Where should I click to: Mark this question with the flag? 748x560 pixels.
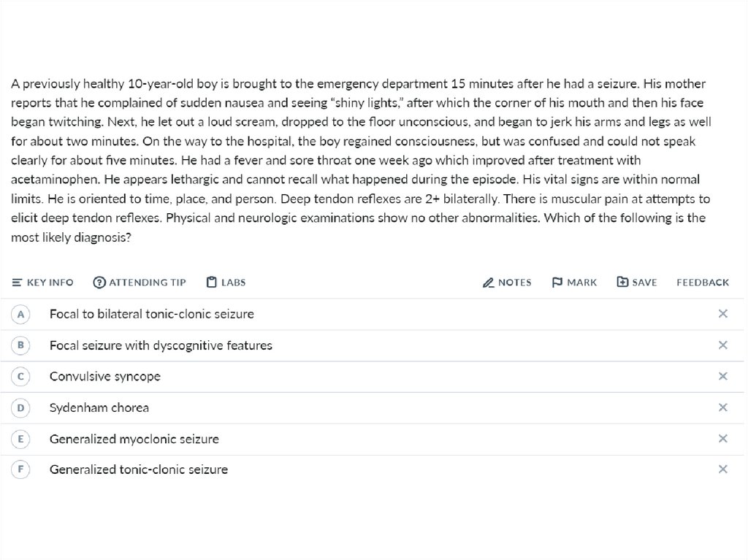[574, 283]
